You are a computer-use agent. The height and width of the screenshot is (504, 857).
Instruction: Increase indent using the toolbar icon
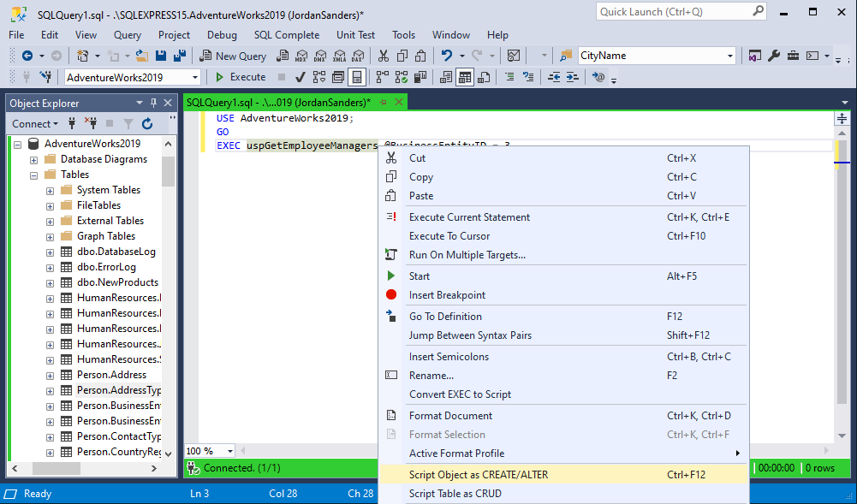(572, 77)
